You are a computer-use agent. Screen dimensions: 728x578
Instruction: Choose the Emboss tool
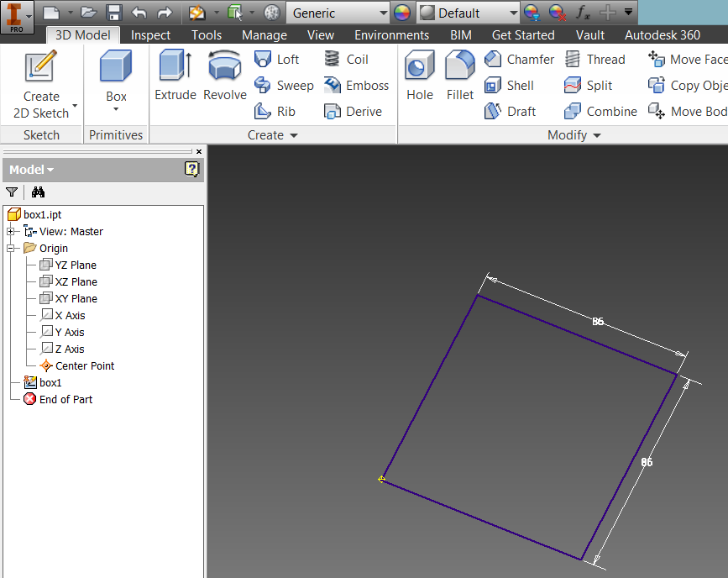point(356,86)
